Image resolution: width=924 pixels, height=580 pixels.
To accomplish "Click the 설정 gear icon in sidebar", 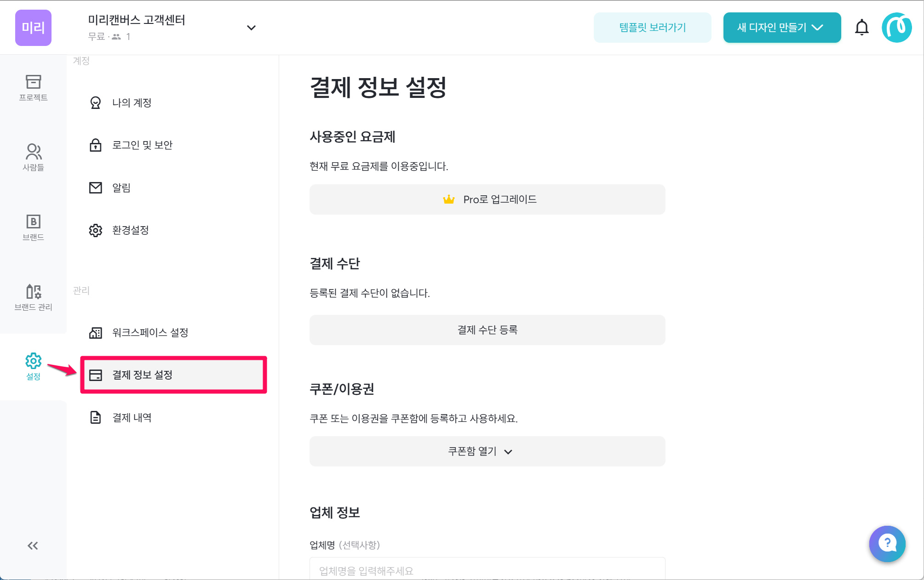I will pyautogui.click(x=33, y=366).
